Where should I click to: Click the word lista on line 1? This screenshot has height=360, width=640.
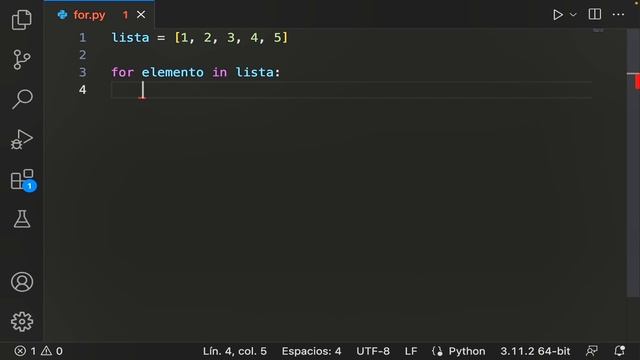[x=131, y=38]
